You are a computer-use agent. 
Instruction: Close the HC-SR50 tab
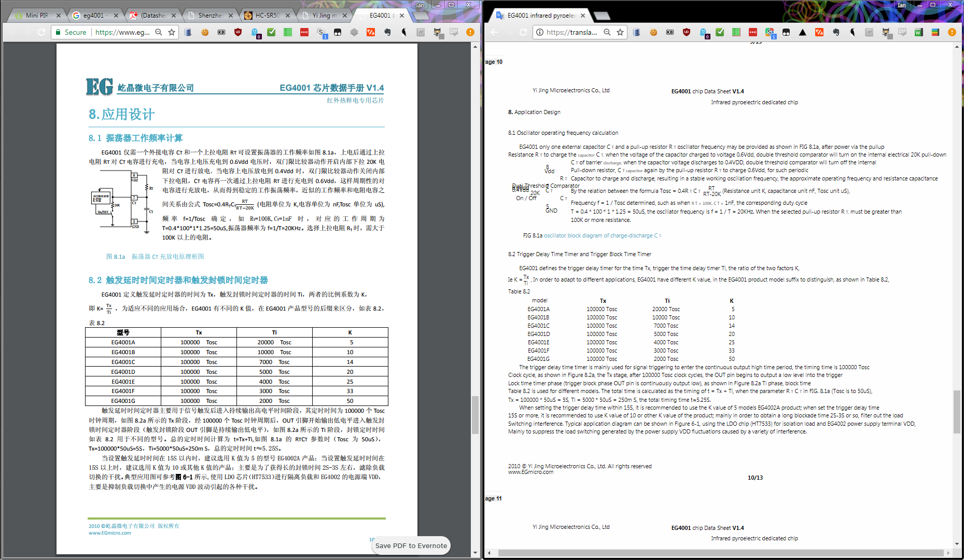(288, 16)
